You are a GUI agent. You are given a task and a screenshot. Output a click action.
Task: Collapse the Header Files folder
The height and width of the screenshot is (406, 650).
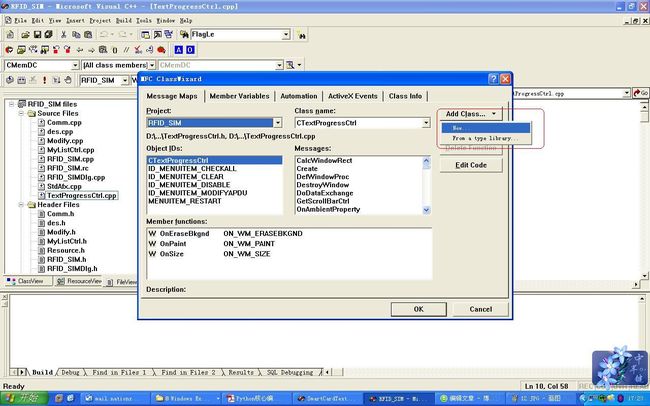click(x=21, y=204)
